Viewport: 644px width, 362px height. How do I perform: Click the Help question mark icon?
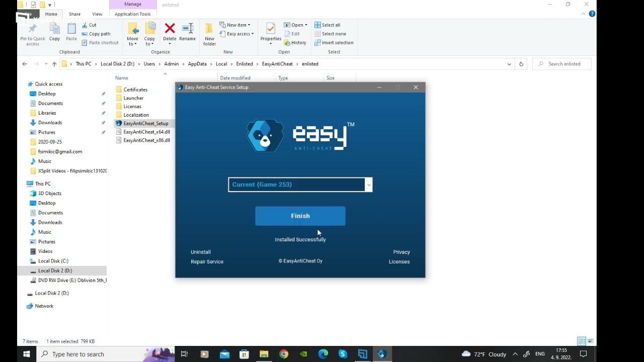(592, 14)
